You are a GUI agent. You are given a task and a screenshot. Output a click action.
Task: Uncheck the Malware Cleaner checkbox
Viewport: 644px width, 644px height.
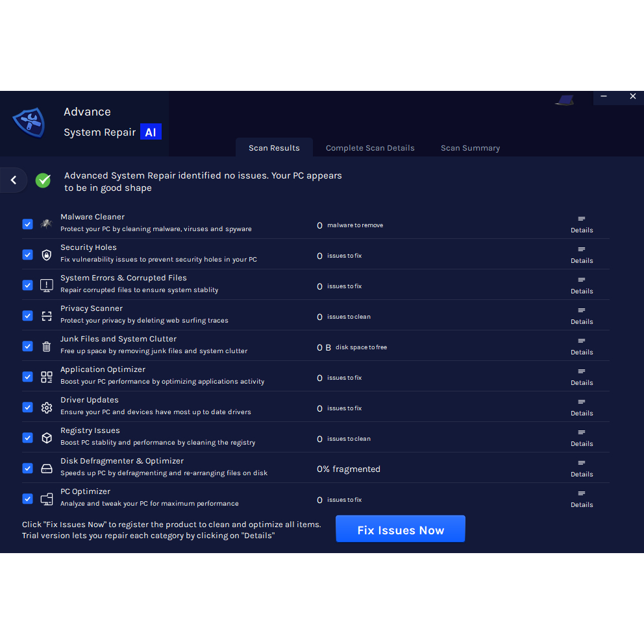27,224
